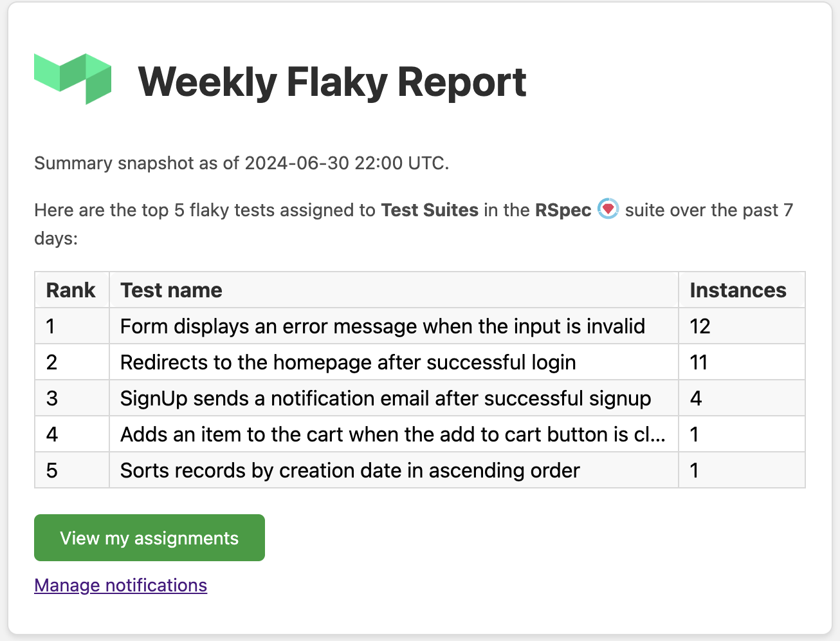The width and height of the screenshot is (840, 641).
Task: Open Manage notifications
Action: point(120,585)
